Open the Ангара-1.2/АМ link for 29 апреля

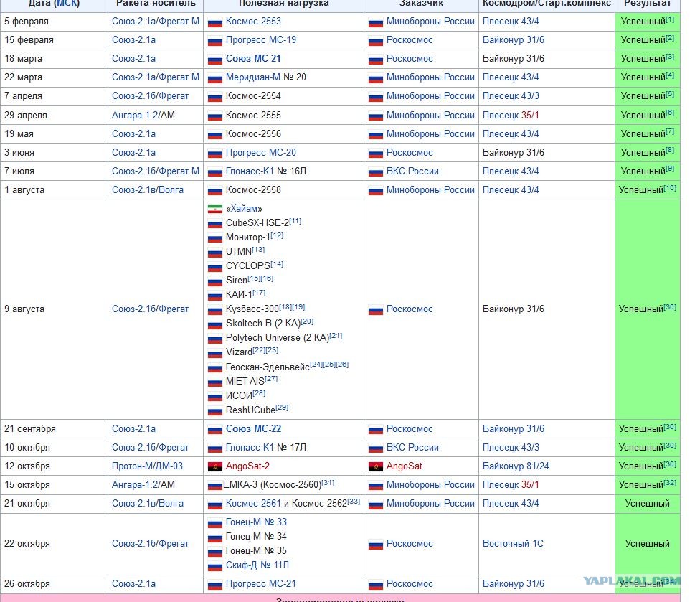(143, 116)
